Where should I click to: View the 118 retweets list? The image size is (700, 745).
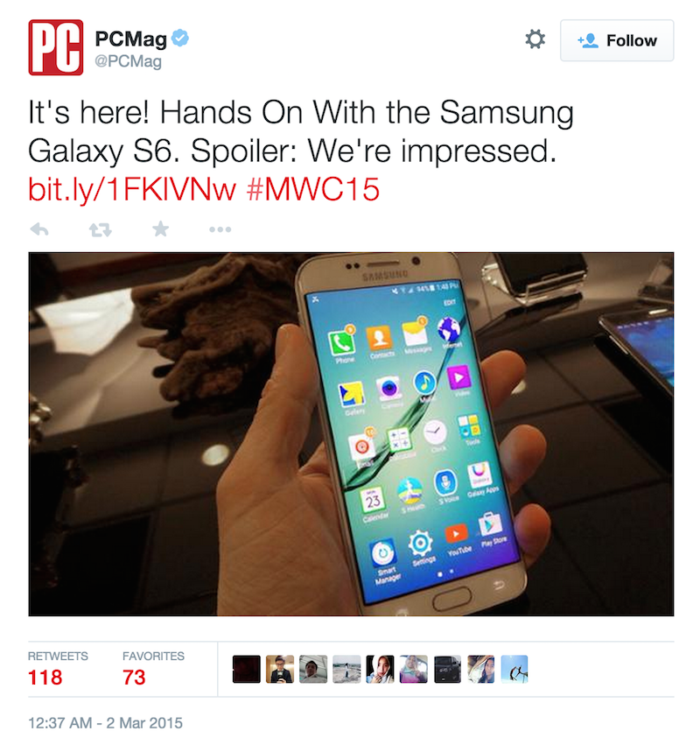(58, 669)
